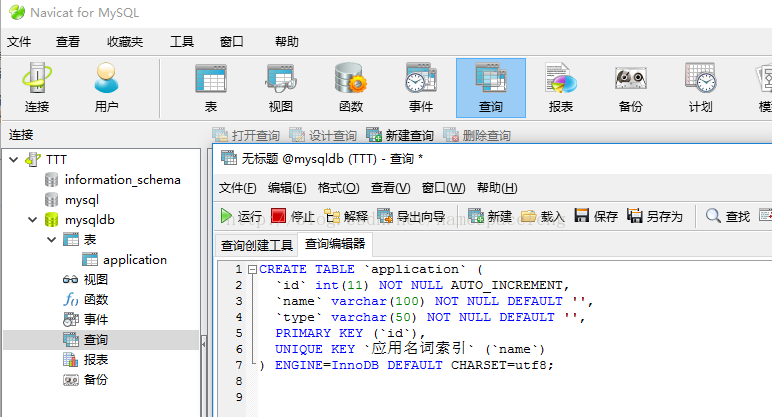Collapse the TTT connection node
Screen dimensions: 772x417
point(14,160)
